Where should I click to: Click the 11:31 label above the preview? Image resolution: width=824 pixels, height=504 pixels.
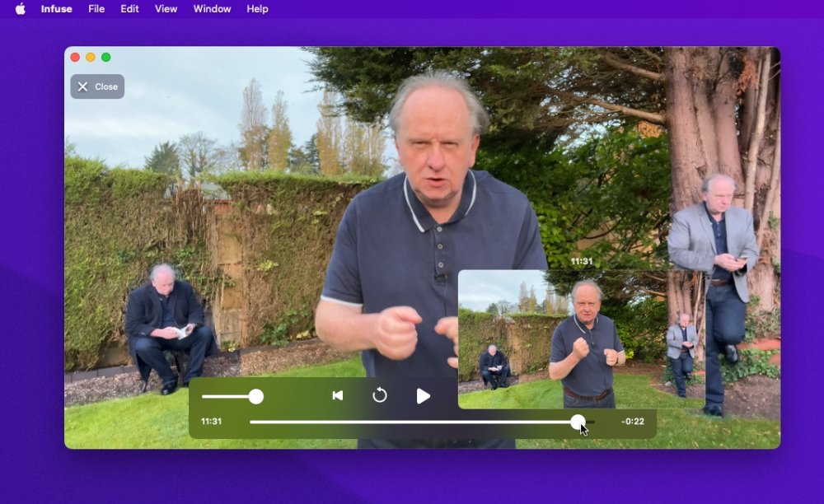(x=581, y=261)
